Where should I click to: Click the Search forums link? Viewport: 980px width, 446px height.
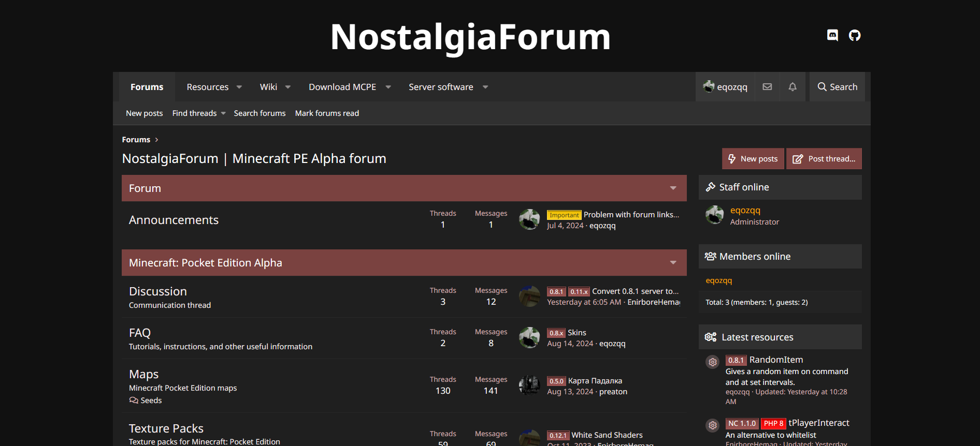pos(260,113)
